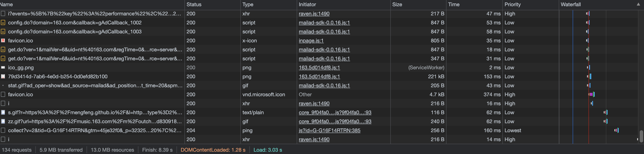Click the vertical scrollbar thumb of the request list

click(x=641, y=136)
